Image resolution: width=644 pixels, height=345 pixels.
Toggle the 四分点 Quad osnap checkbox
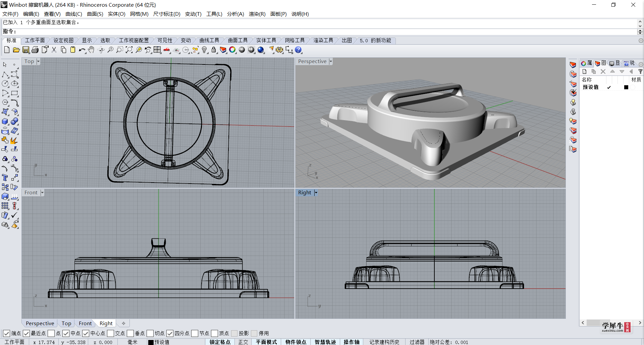click(170, 333)
